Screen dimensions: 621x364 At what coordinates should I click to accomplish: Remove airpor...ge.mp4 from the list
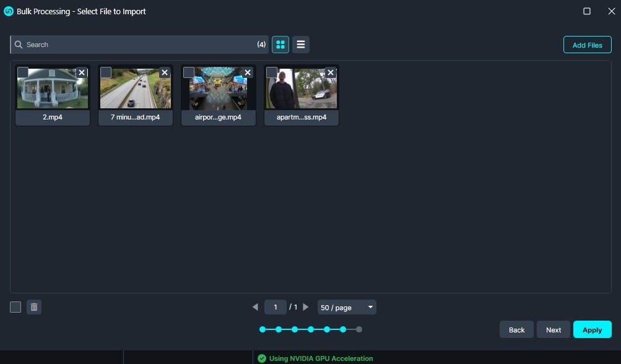tap(248, 72)
